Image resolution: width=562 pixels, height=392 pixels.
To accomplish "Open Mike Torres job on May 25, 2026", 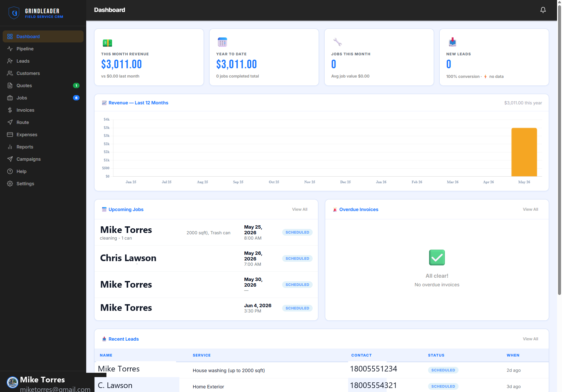I will [x=206, y=232].
